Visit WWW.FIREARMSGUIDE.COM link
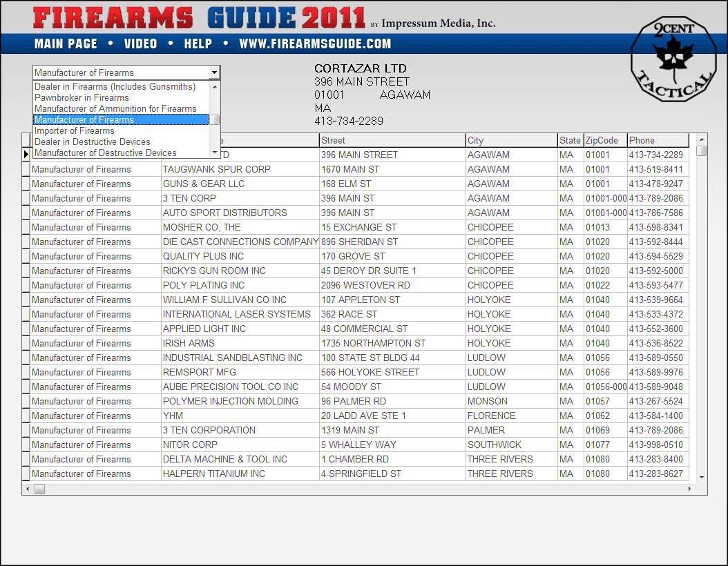Image resolution: width=728 pixels, height=566 pixels. coord(315,43)
